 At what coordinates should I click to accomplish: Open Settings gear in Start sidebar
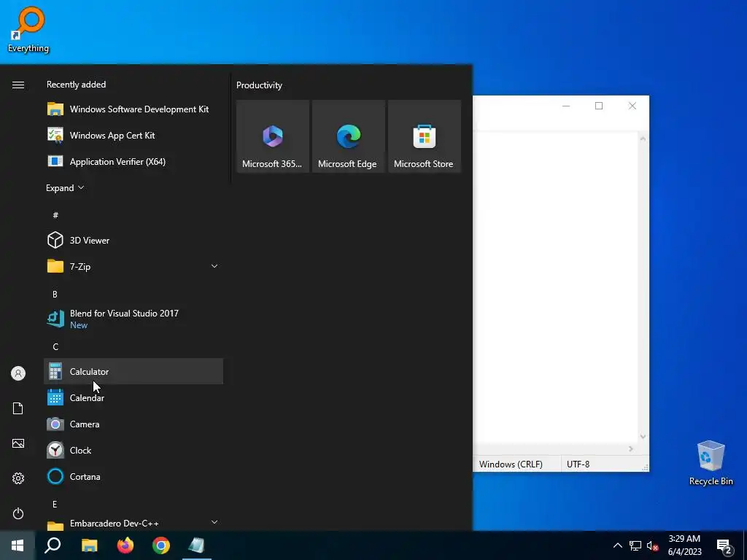pyautogui.click(x=18, y=478)
